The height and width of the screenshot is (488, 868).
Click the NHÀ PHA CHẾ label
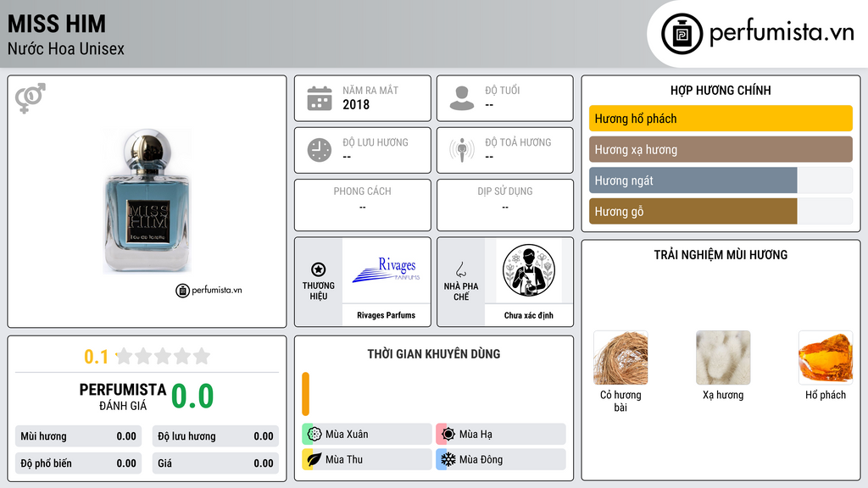(460, 291)
